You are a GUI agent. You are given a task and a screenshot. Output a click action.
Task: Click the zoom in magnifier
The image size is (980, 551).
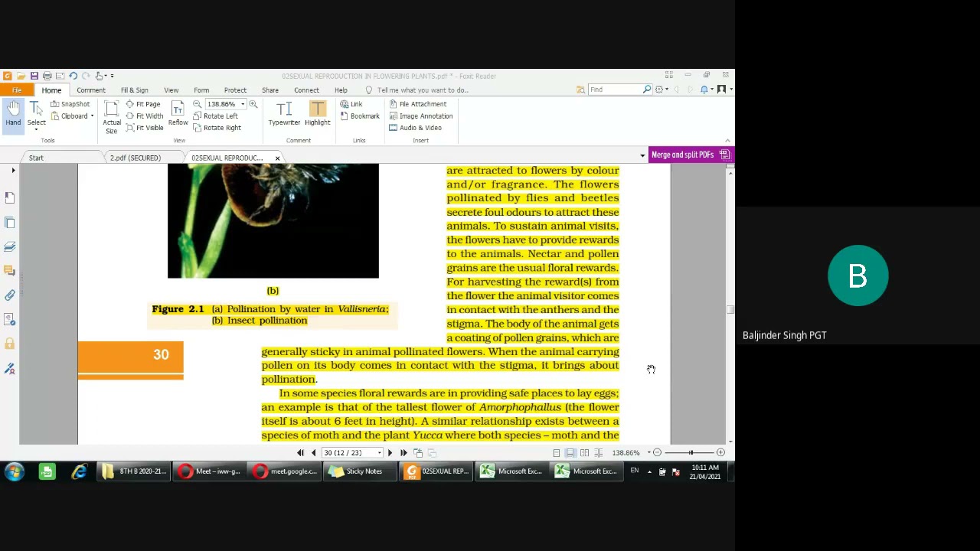point(253,104)
